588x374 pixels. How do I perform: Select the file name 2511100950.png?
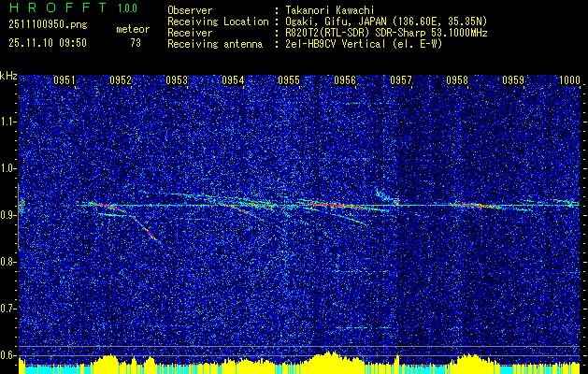tap(48, 24)
